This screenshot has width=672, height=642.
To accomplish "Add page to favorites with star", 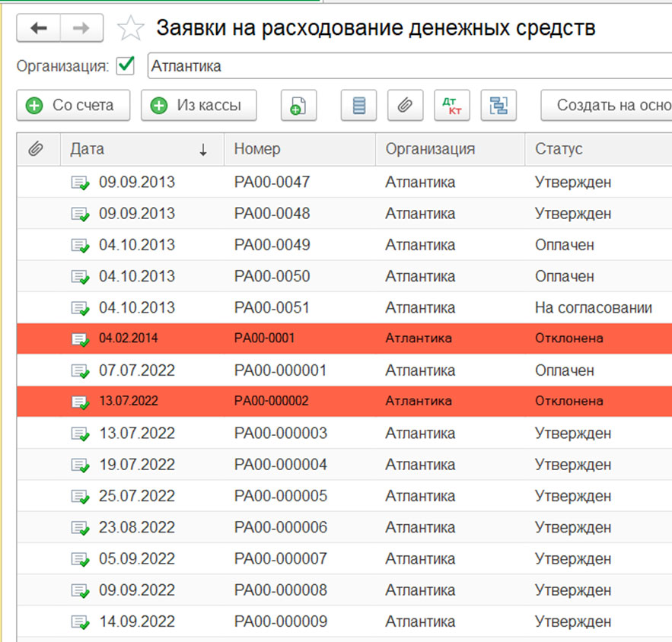I will [130, 29].
